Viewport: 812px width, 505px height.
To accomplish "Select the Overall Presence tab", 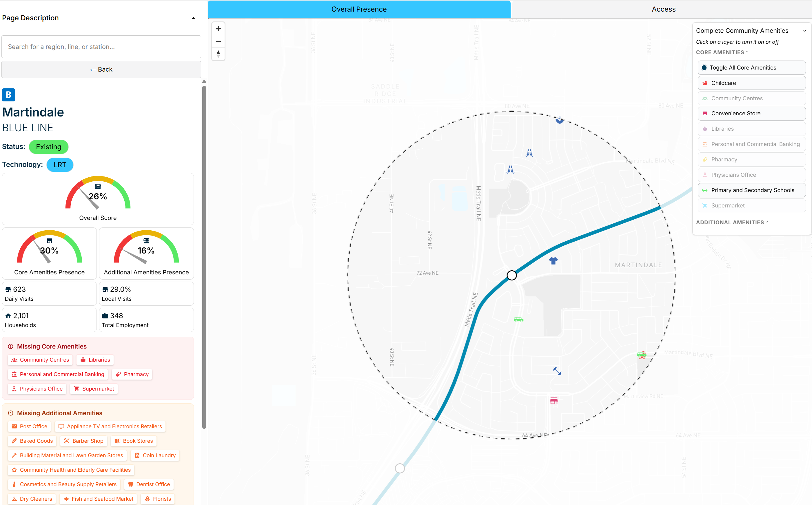I will pyautogui.click(x=359, y=9).
